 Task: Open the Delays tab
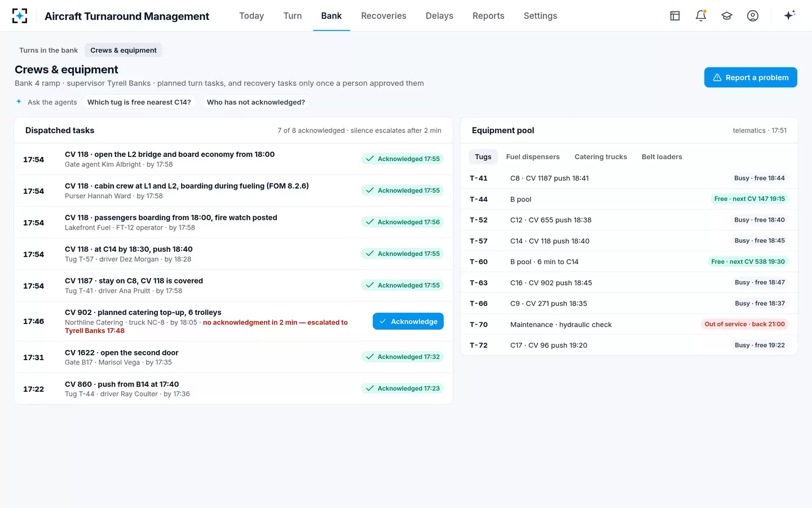coord(439,16)
